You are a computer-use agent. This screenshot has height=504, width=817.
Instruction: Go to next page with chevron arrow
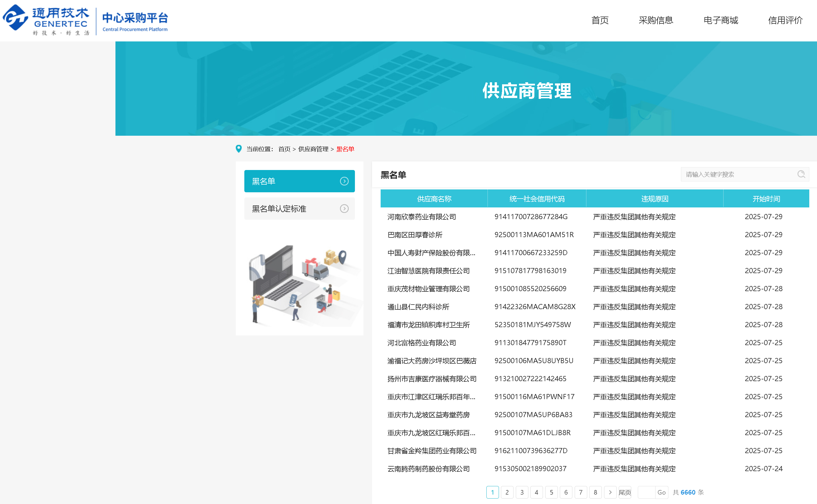(x=610, y=492)
